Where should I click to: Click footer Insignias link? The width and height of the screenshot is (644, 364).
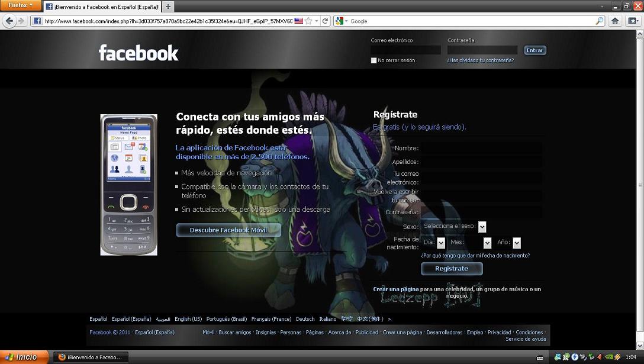click(266, 333)
